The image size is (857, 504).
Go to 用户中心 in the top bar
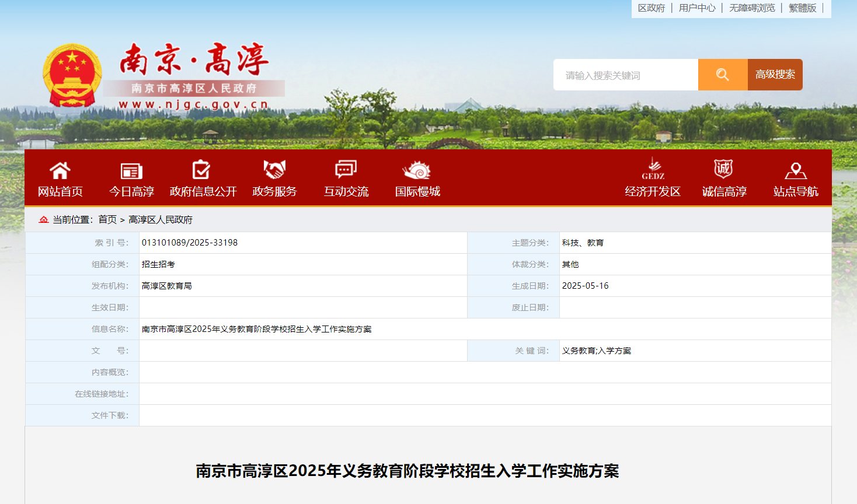(697, 8)
